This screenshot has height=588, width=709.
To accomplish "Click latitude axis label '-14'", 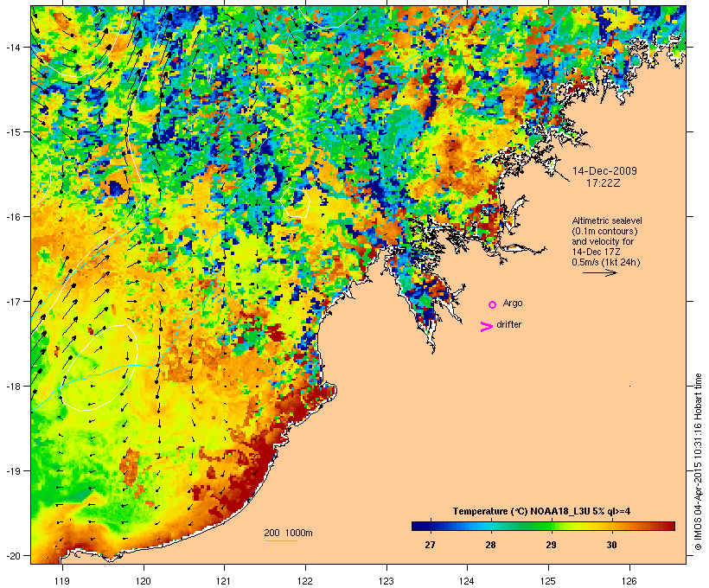I will [x=12, y=47].
